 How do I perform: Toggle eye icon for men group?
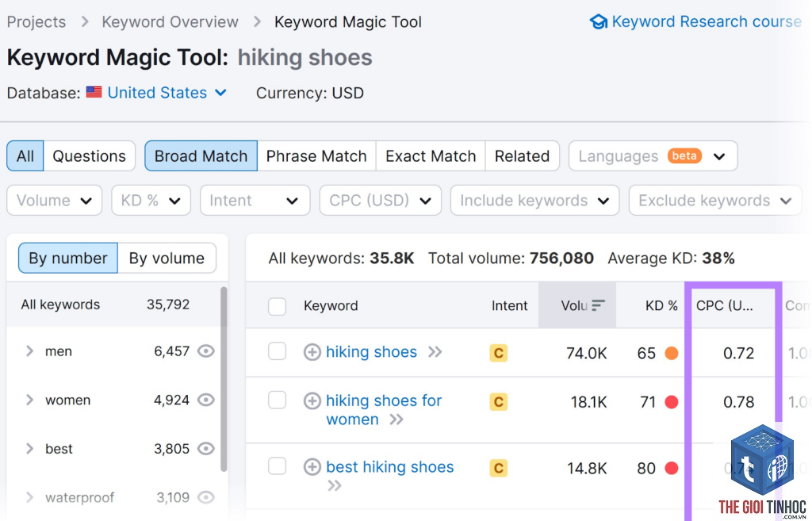pos(206,351)
